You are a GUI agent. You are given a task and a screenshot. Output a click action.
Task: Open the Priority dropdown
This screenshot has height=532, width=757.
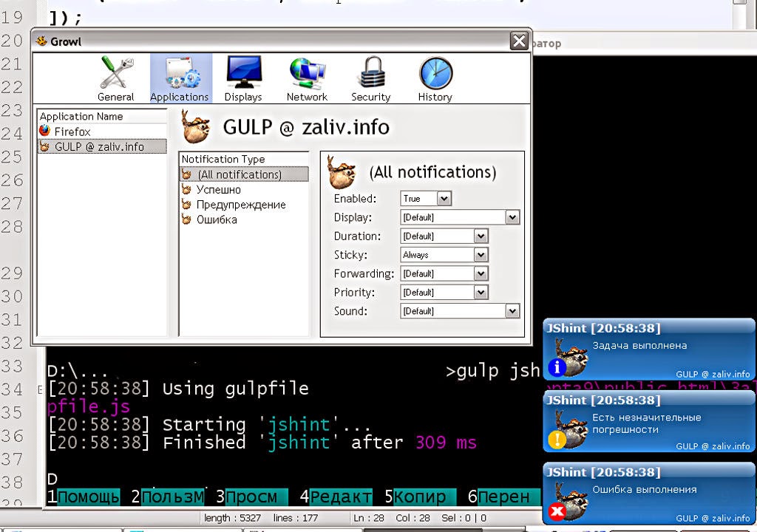(444, 293)
